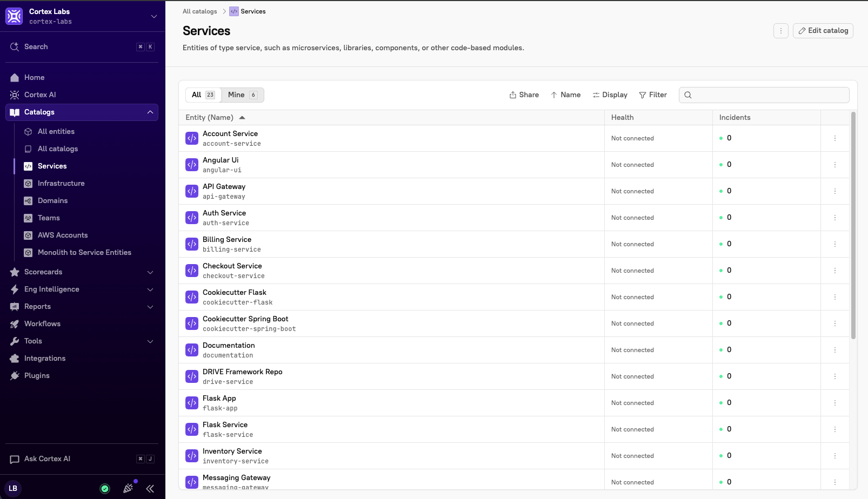Click the green status check icon

pyautogui.click(x=105, y=489)
